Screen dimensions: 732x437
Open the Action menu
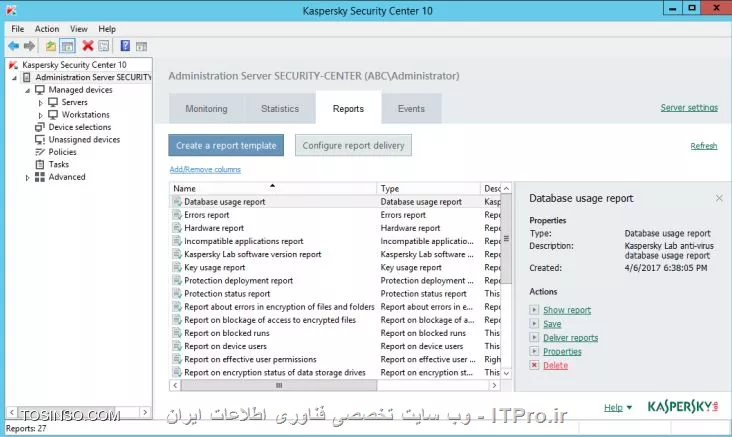[x=47, y=29]
